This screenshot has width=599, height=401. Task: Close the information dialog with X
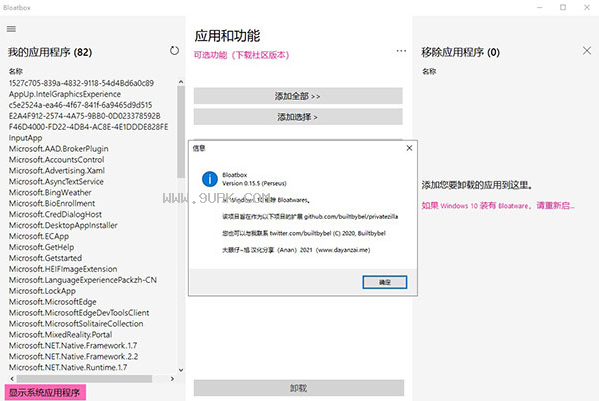click(409, 148)
